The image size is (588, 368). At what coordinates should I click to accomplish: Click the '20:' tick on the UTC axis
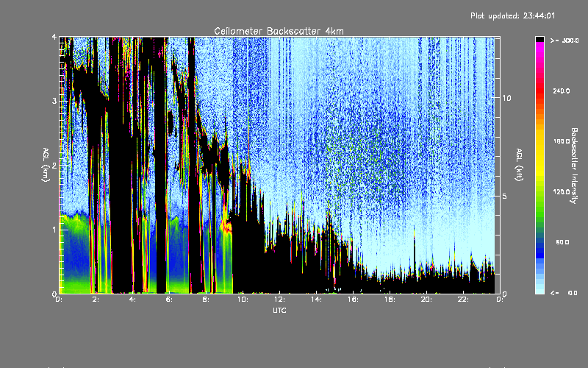(x=426, y=300)
